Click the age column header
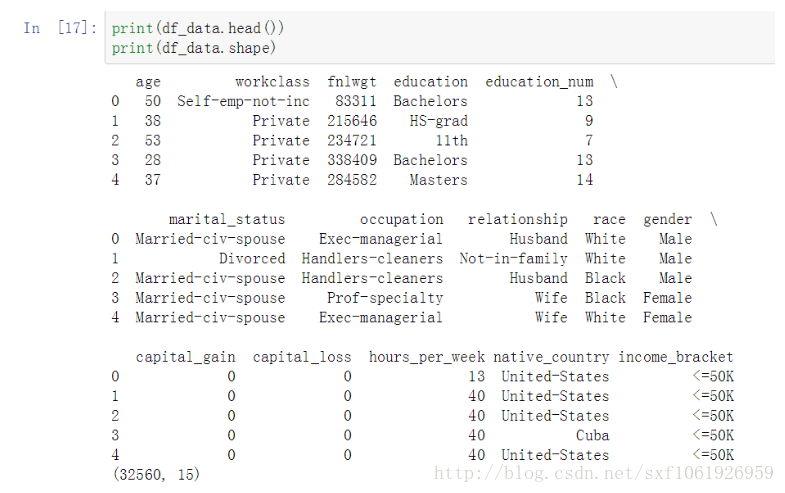The height and width of the screenshot is (493, 785). (148, 82)
